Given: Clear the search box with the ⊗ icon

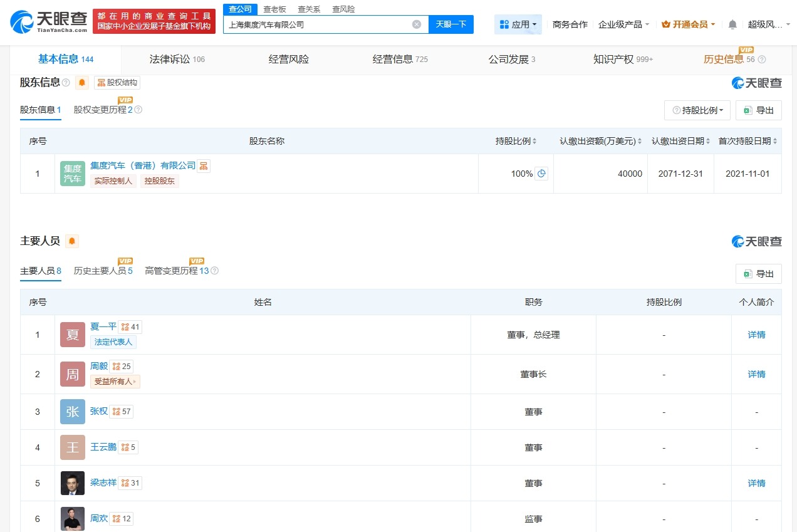Looking at the screenshot, I should click(415, 24).
